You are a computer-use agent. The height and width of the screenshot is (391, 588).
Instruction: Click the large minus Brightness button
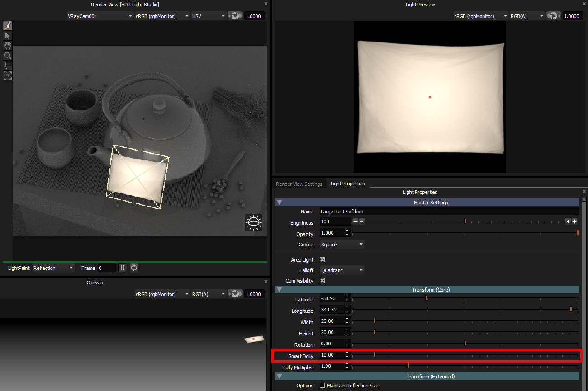[356, 221]
